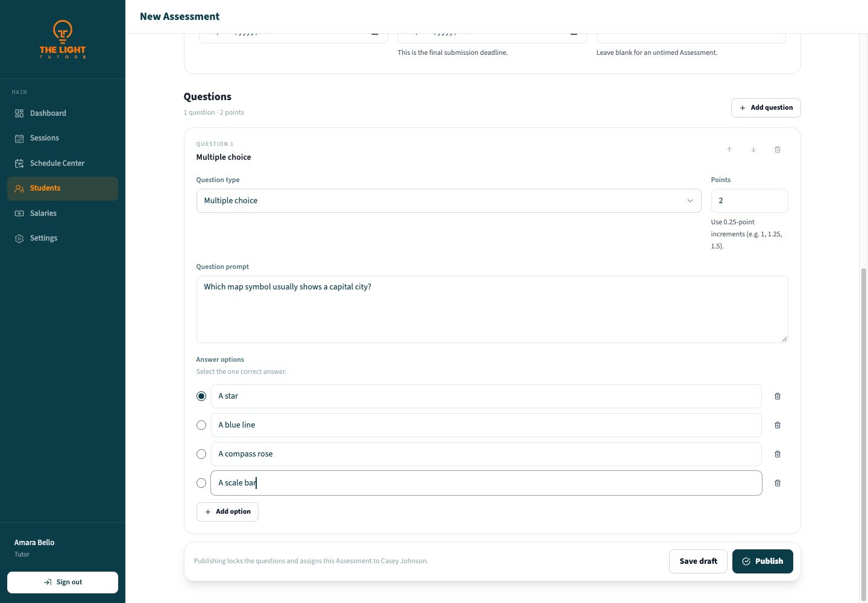Mark 'A scale bar' as correct answer
The image size is (868, 603).
201,483
